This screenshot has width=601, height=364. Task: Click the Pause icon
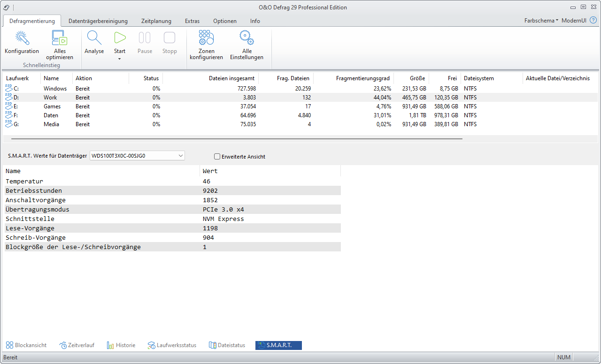(145, 38)
